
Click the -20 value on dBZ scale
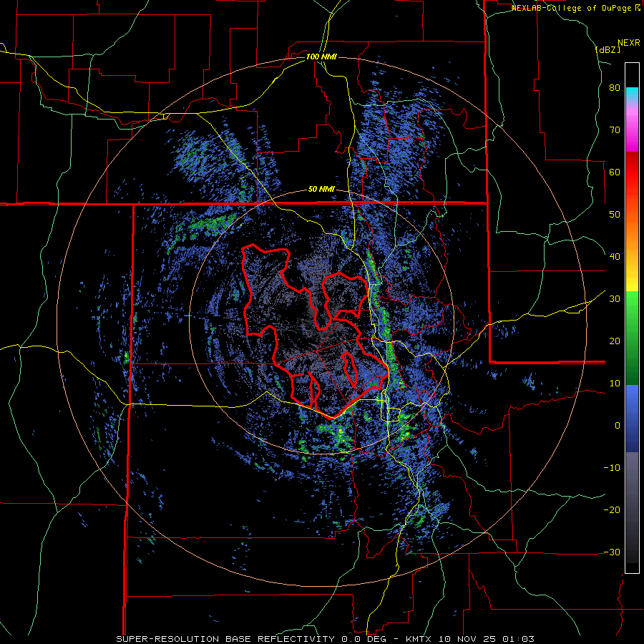pyautogui.click(x=612, y=510)
